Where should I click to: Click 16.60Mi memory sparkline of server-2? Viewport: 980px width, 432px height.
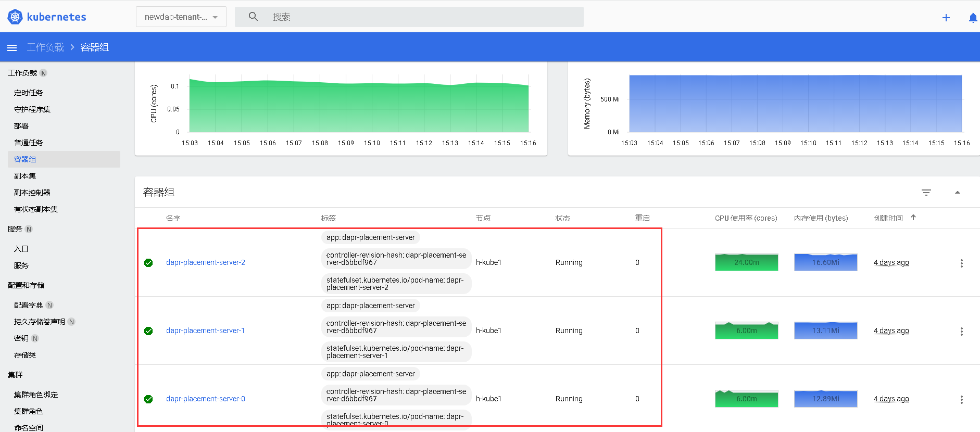coord(826,262)
